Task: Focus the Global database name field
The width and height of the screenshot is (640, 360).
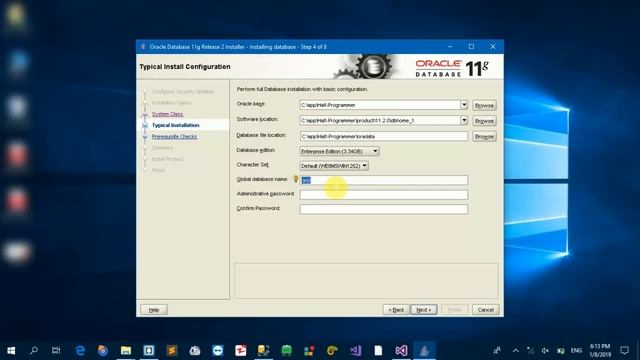Action: tap(384, 180)
